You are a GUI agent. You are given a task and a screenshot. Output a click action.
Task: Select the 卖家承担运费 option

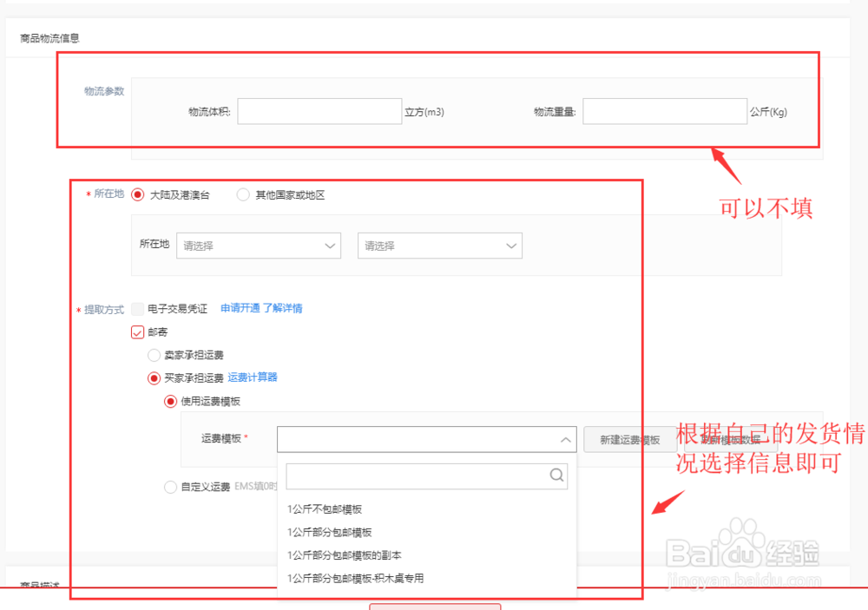tap(153, 355)
